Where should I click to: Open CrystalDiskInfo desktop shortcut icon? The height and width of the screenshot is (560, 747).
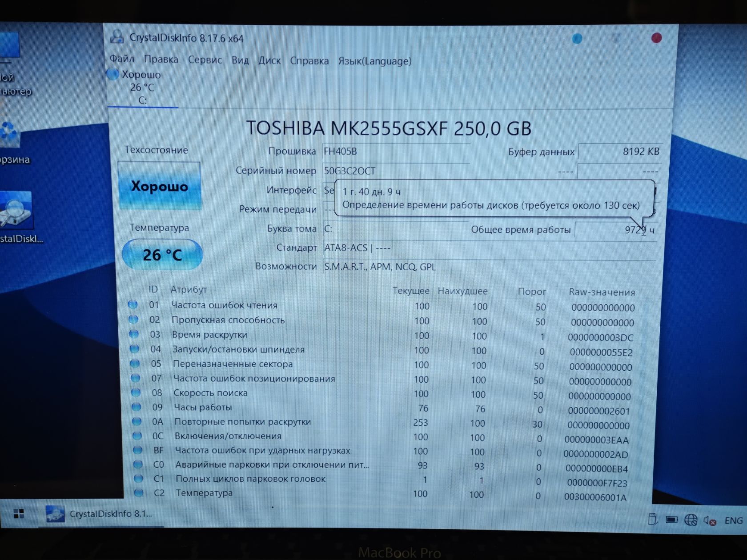coord(15,209)
